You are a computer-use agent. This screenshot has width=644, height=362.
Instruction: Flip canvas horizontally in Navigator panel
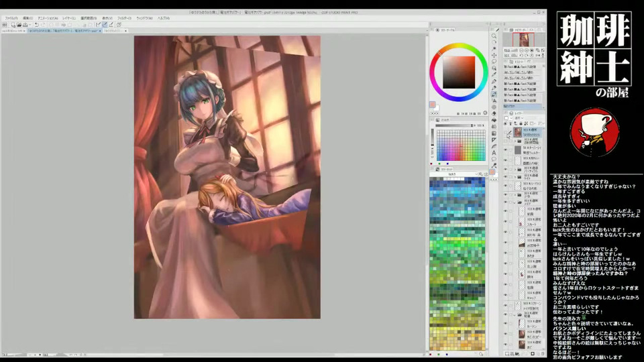(537, 55)
